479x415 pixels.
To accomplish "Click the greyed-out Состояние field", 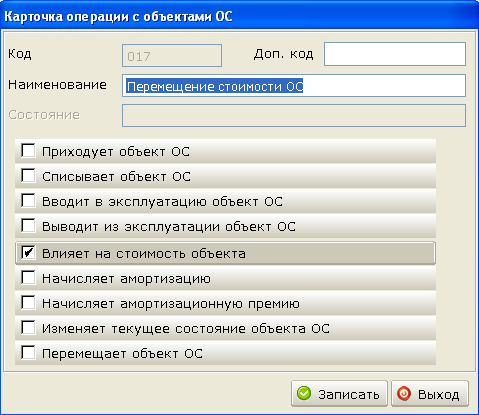I will [x=294, y=115].
